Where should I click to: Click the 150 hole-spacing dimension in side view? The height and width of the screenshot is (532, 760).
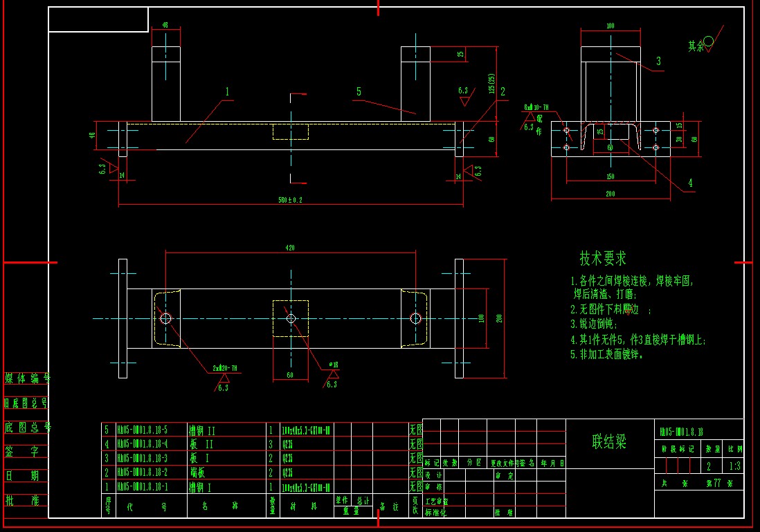(x=610, y=176)
